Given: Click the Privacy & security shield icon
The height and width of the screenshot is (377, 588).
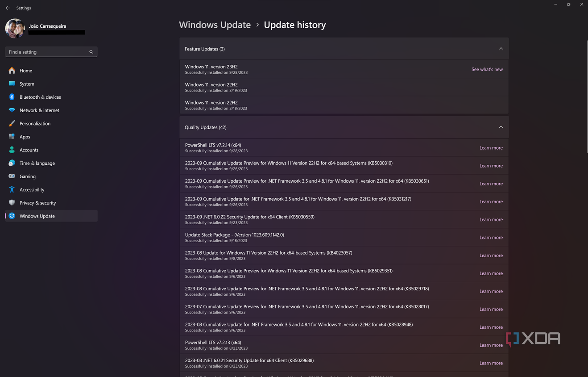Looking at the screenshot, I should tap(12, 203).
